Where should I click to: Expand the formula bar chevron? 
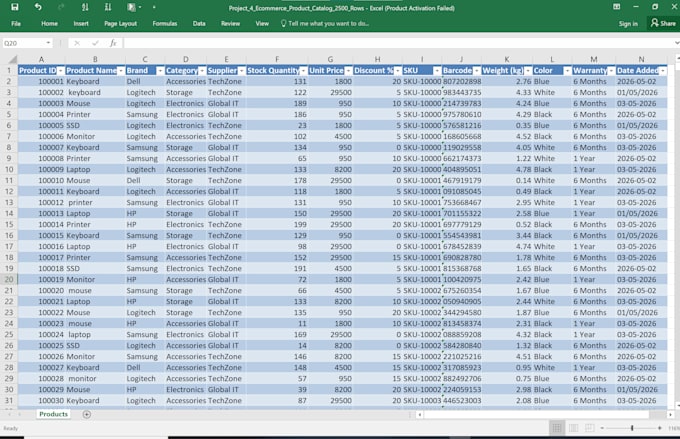(x=677, y=43)
